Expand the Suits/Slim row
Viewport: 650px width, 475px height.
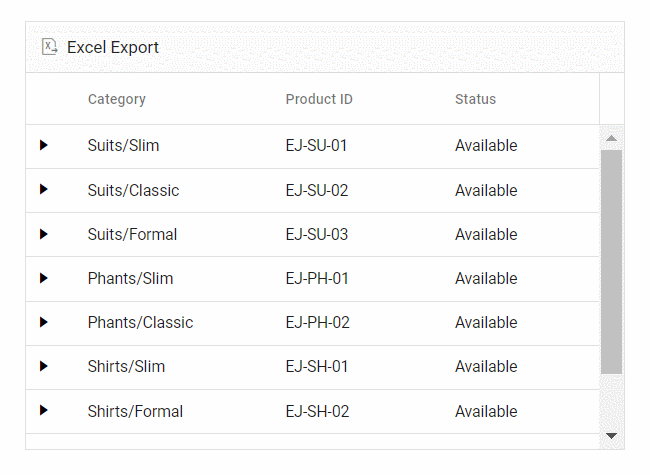43,146
